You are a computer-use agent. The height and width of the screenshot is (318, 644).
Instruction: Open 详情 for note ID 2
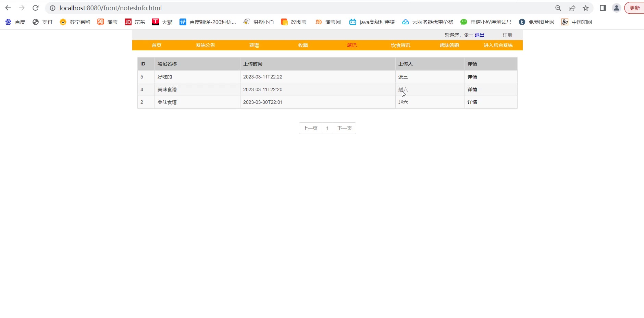point(472,102)
